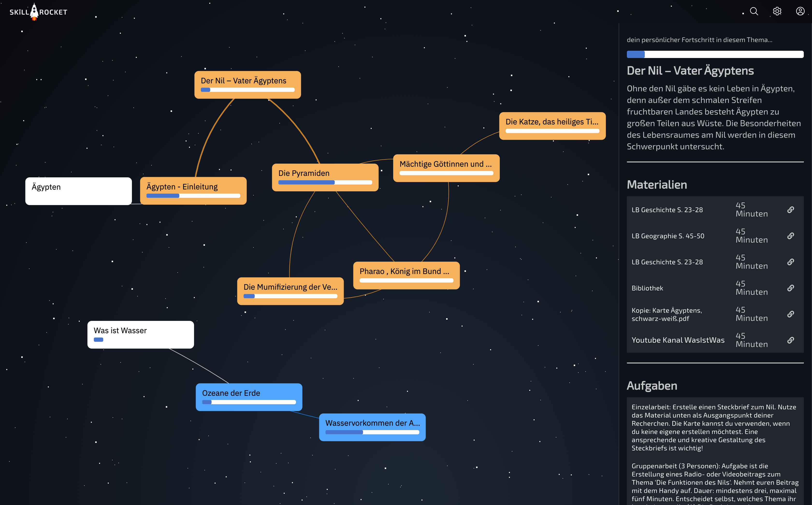
Task: Select the Mächtige Göttinnen und ... node
Action: pyautogui.click(x=446, y=168)
